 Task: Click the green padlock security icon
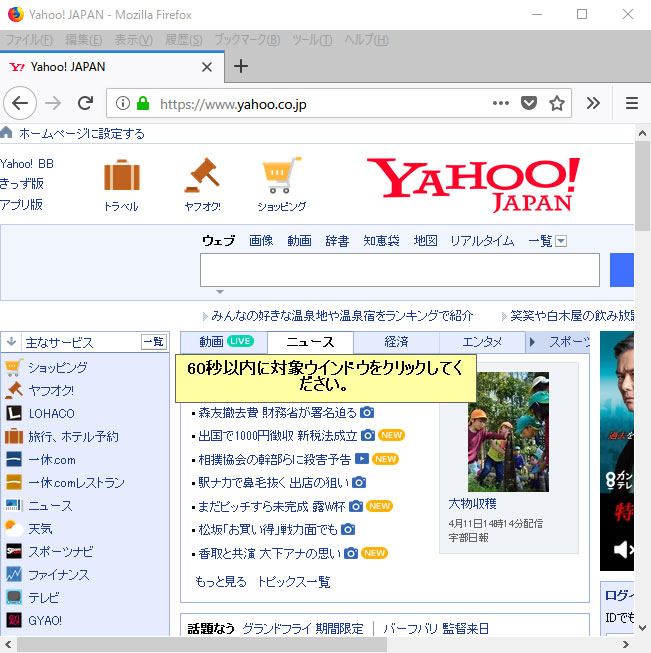(143, 103)
